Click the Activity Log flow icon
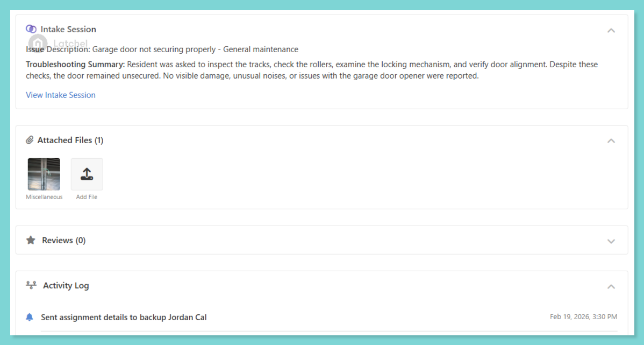644x345 pixels. [31, 285]
